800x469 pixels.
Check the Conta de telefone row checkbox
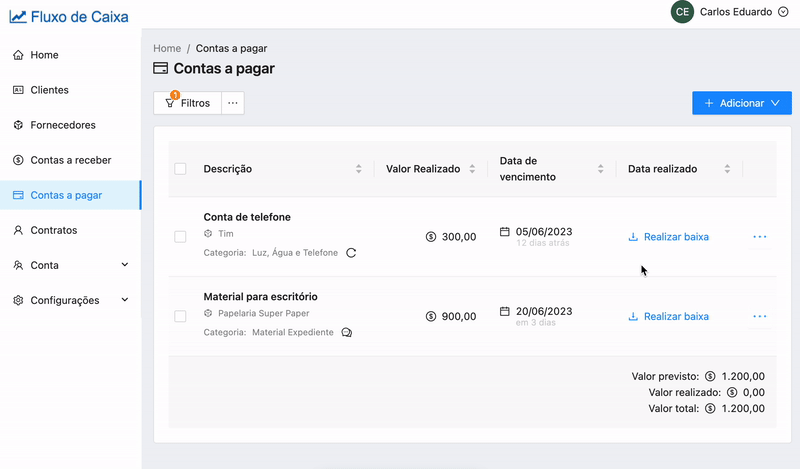pos(180,237)
